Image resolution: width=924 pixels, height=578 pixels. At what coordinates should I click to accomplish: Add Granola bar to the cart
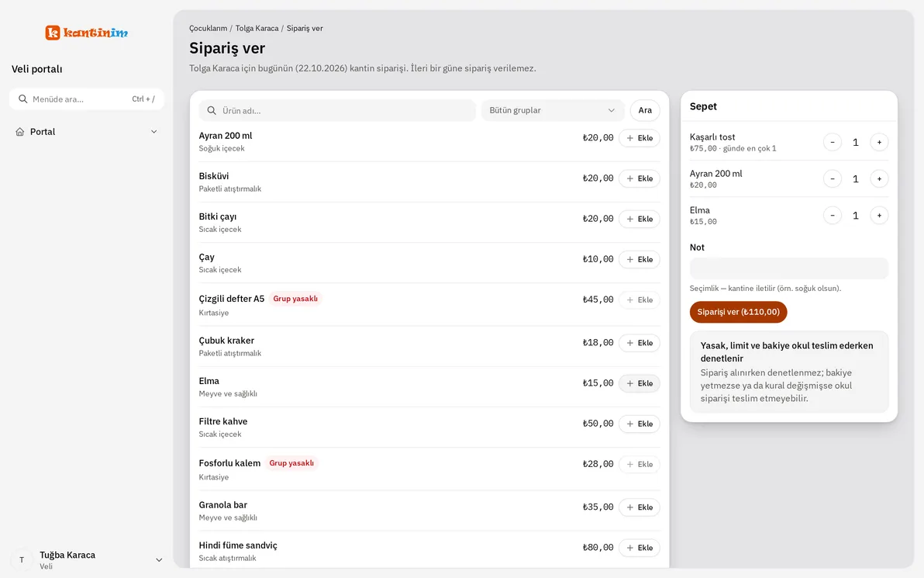click(x=640, y=507)
